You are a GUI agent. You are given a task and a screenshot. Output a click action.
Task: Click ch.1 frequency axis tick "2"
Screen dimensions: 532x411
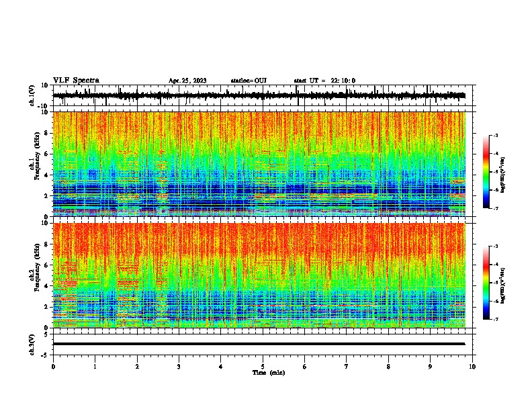point(46,195)
